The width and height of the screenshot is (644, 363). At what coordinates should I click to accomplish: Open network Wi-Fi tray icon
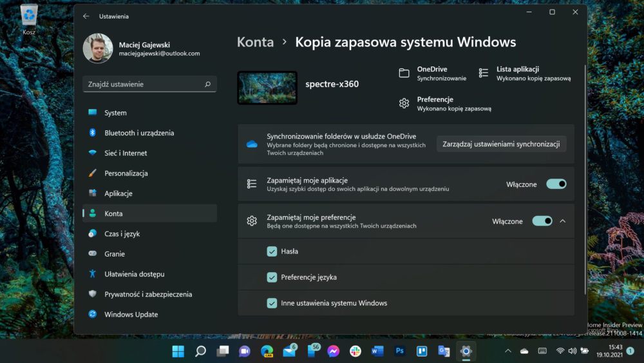[560, 351]
